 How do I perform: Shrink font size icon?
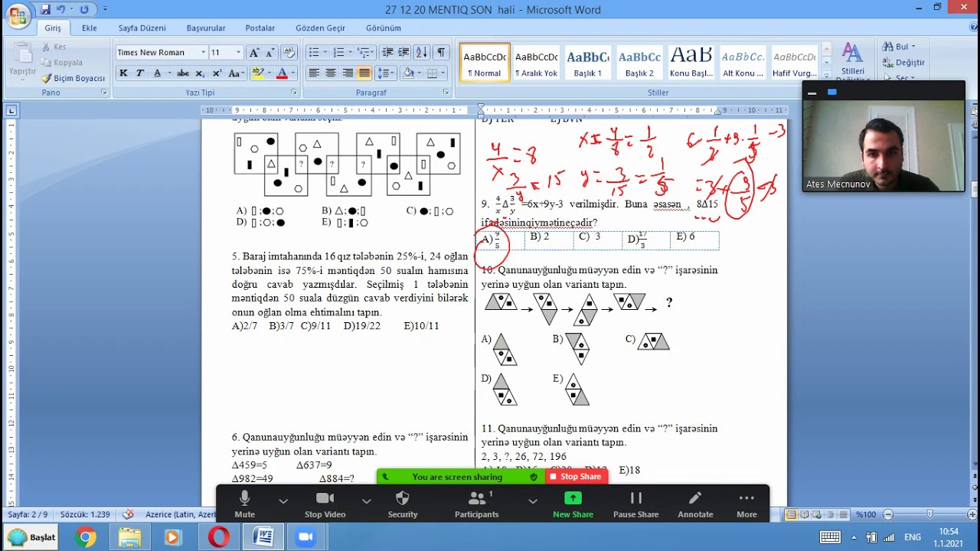270,52
